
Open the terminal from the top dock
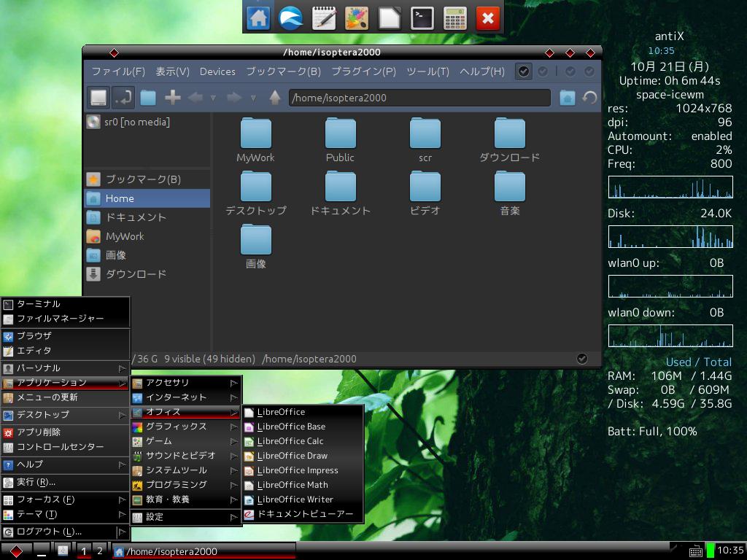coord(422,17)
